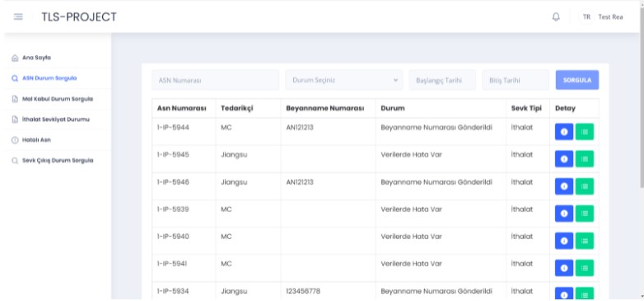
Task: Focus the Bitiş Tarihi date field
Action: click(x=515, y=80)
